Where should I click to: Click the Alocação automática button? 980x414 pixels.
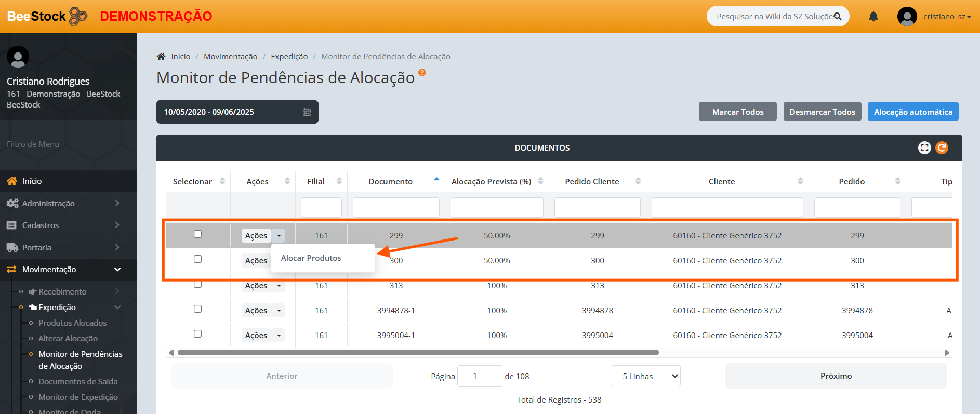tap(912, 112)
